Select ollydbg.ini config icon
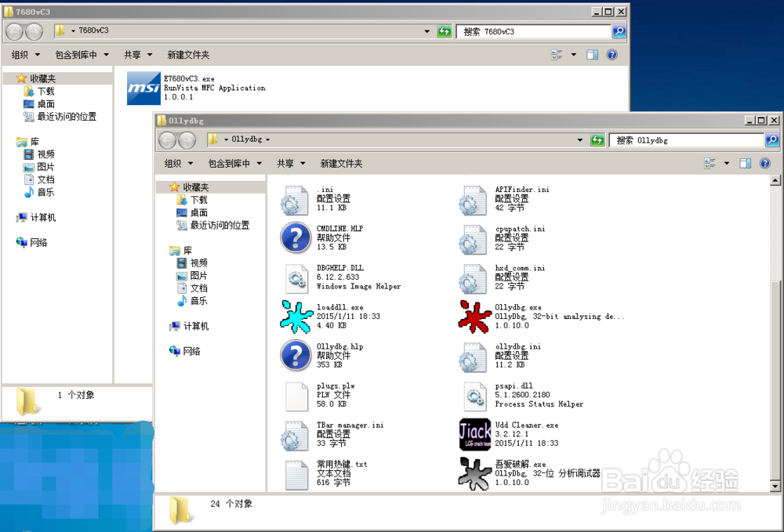The image size is (784, 532). coord(473,356)
